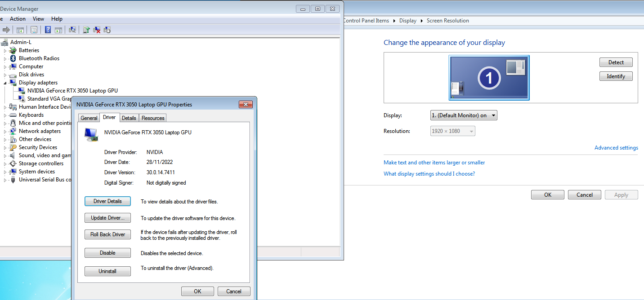Viewport: 644px width, 300px height.
Task: Click the Properties toolbar icon
Action: 34,30
